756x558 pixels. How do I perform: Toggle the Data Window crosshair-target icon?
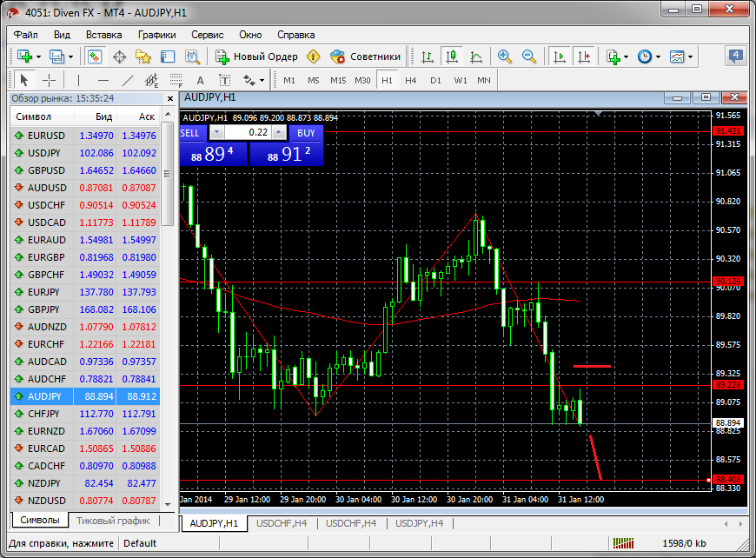tap(119, 56)
